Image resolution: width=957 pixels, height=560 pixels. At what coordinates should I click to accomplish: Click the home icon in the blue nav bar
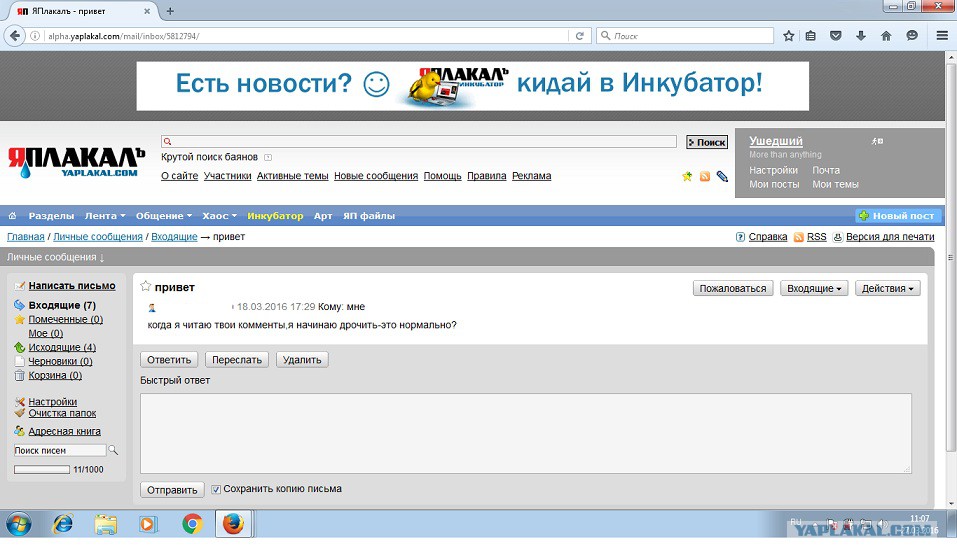[x=12, y=216]
